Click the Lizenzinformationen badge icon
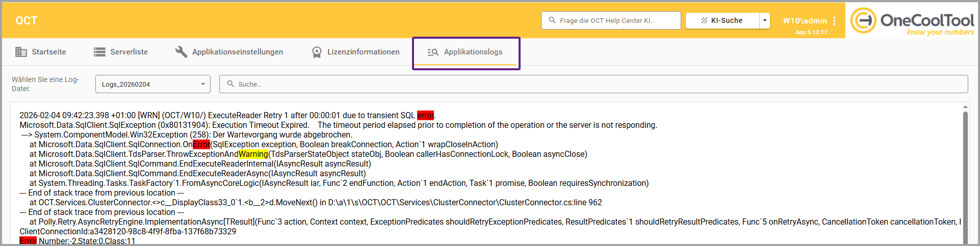 [317, 52]
